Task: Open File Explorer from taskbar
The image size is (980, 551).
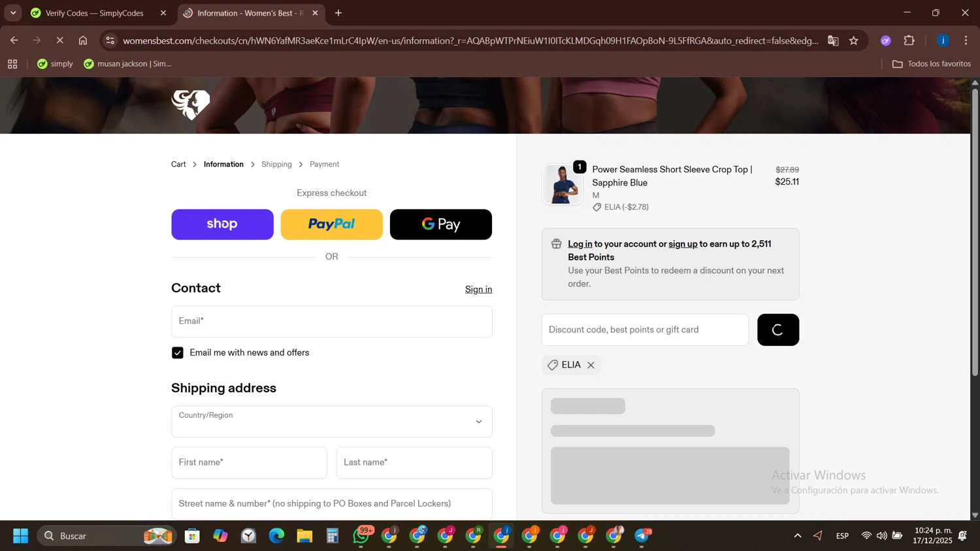Action: tap(304, 536)
